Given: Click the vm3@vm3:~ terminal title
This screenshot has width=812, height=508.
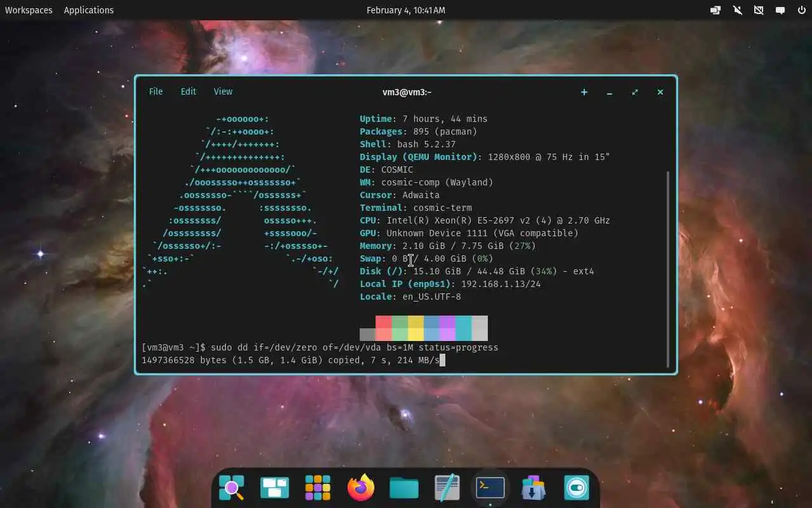Looking at the screenshot, I should coord(407,92).
